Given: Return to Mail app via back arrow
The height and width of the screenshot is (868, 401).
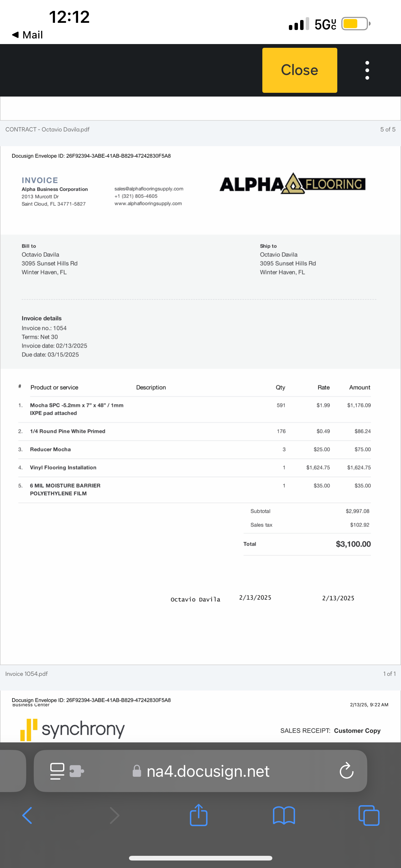Looking at the screenshot, I should pos(27,35).
